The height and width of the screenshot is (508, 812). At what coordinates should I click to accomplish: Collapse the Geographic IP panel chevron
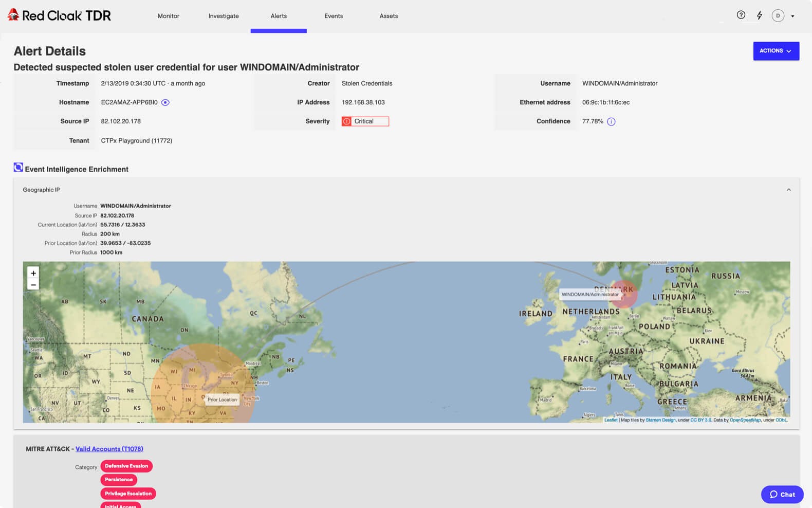coord(788,190)
